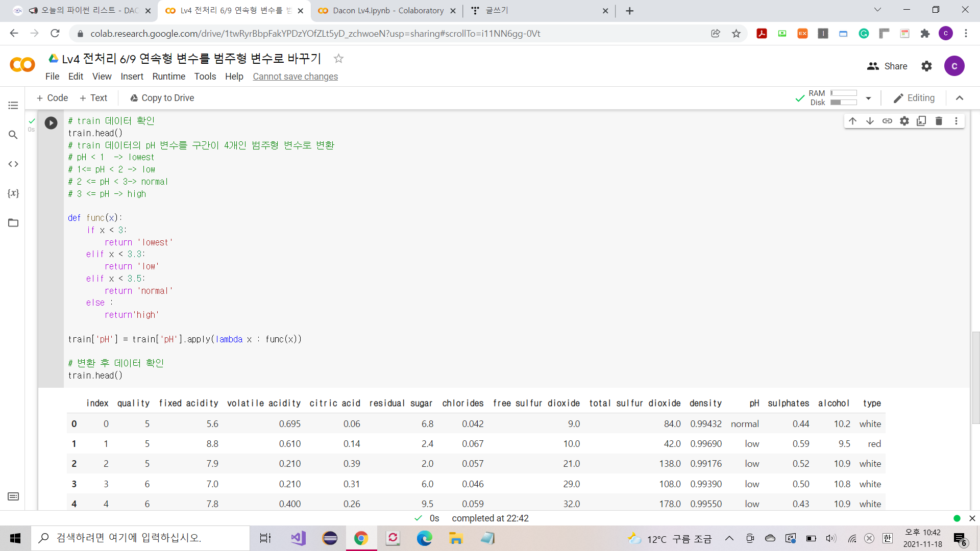Bookmark this page in Chrome
Image resolution: width=980 pixels, height=551 pixels.
coord(736,34)
